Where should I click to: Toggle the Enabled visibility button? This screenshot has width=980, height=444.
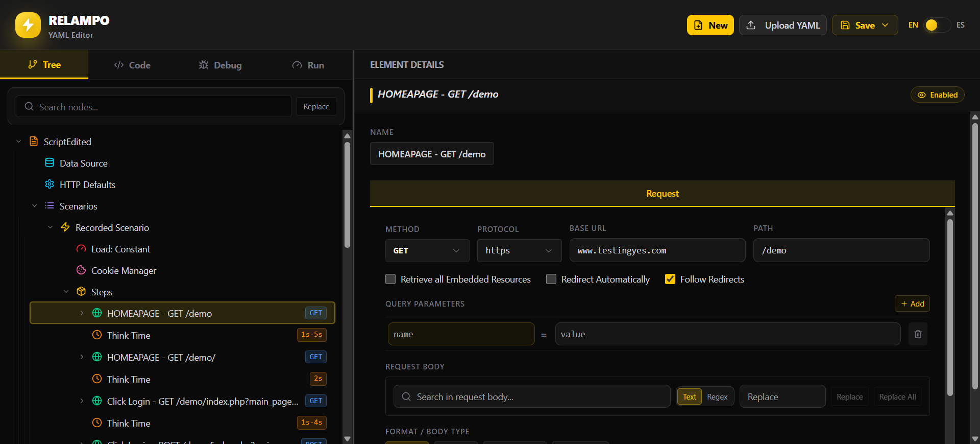[937, 95]
